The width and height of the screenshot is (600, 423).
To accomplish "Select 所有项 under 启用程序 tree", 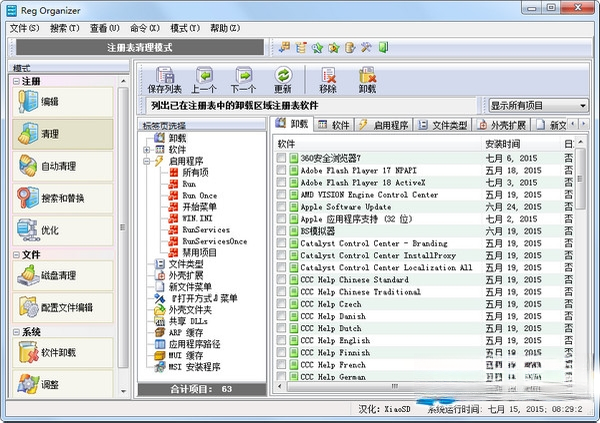I will pos(195,173).
